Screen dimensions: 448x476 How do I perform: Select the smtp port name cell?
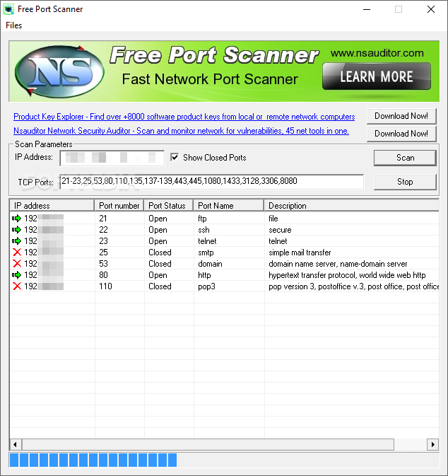pyautogui.click(x=206, y=252)
